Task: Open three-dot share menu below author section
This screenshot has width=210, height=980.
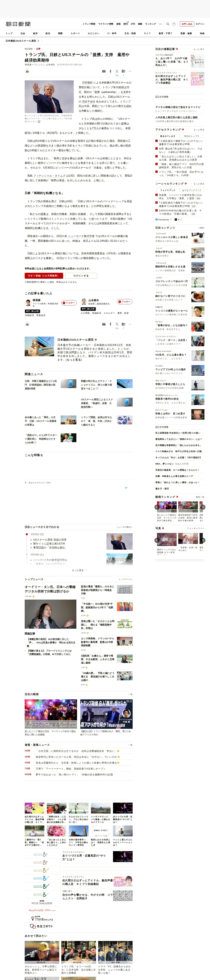Action: pos(130,324)
